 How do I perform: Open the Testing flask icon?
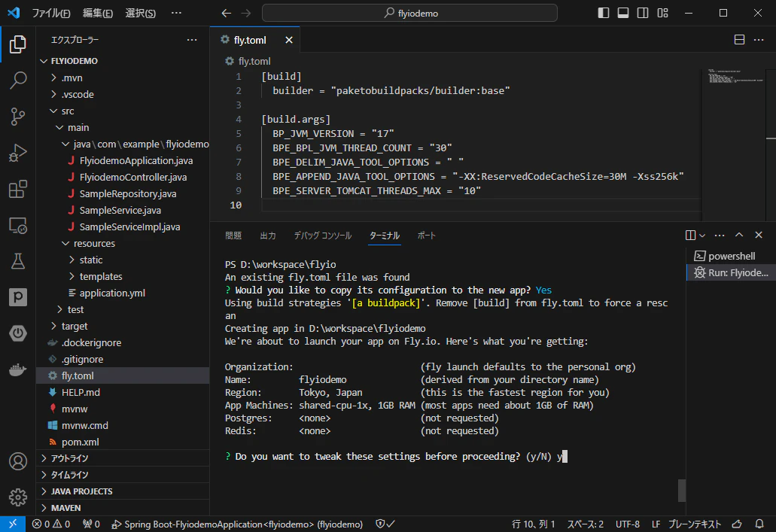click(18, 261)
